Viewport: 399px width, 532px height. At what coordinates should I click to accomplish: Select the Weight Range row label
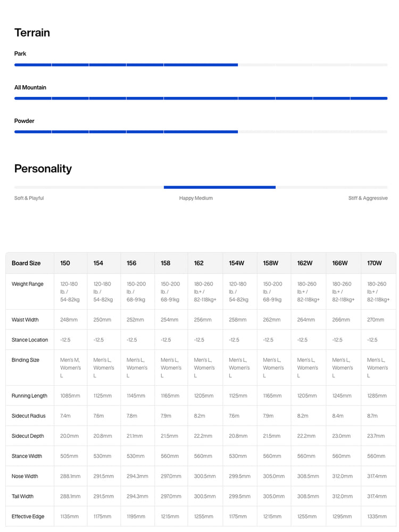coord(28,284)
